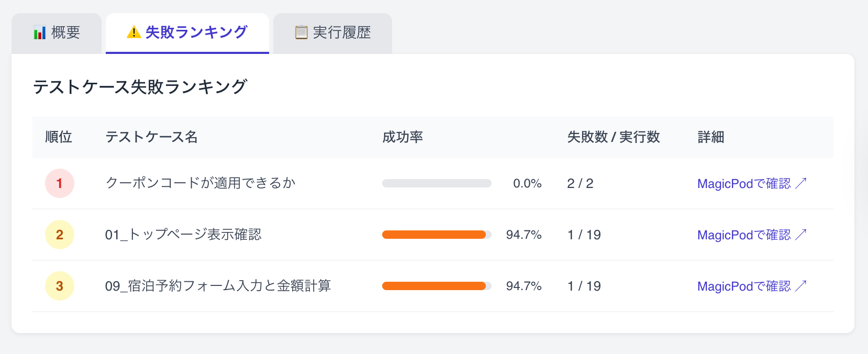
Task: Click external arrow icon in クーポンコード row
Action: click(801, 183)
